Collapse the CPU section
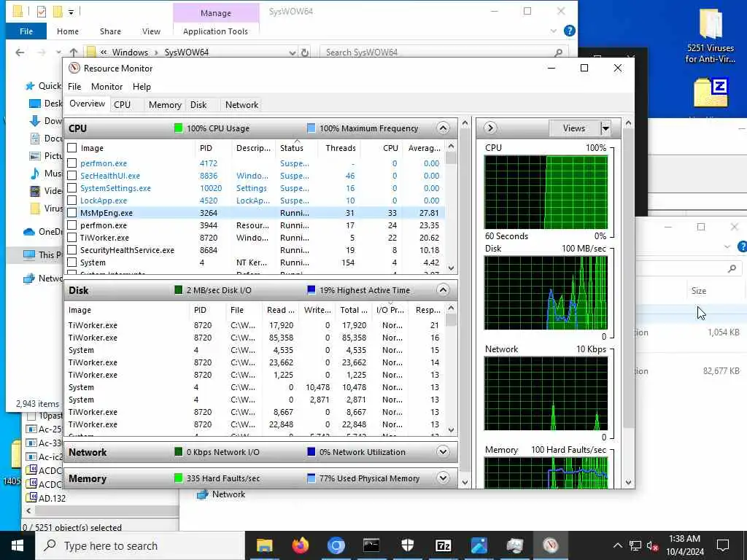 coord(443,128)
